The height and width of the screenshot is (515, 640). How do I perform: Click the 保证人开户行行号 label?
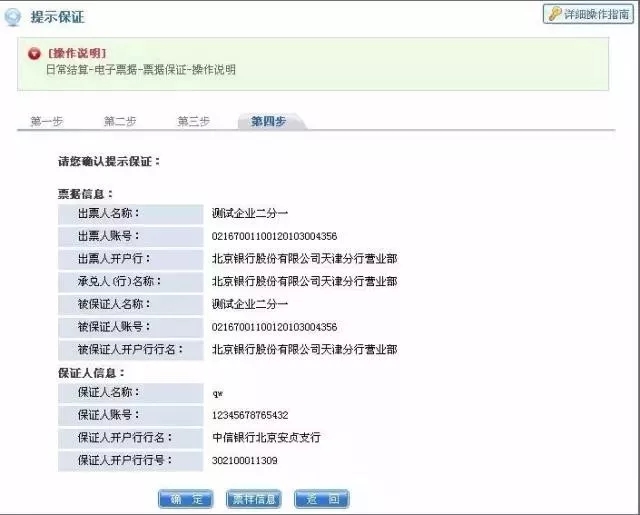125,460
